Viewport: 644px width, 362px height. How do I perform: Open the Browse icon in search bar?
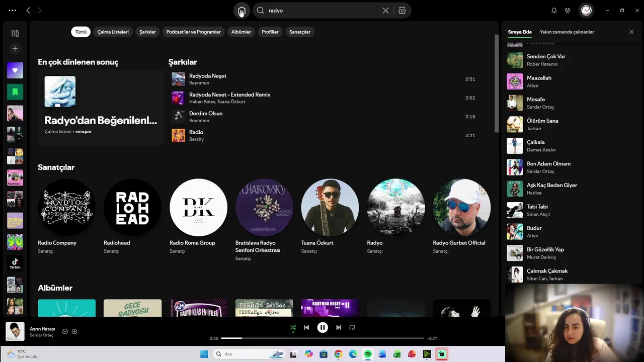click(x=402, y=11)
